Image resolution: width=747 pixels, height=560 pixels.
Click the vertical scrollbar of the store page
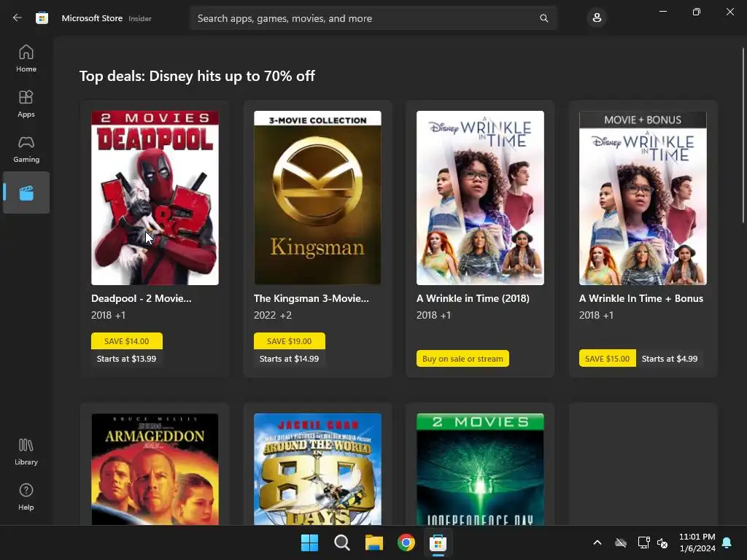pyautogui.click(x=743, y=135)
